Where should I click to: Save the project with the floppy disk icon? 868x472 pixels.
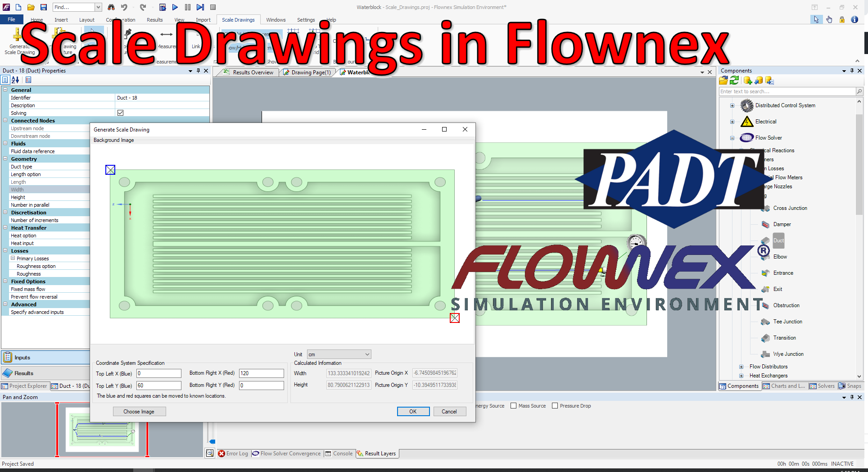point(44,7)
